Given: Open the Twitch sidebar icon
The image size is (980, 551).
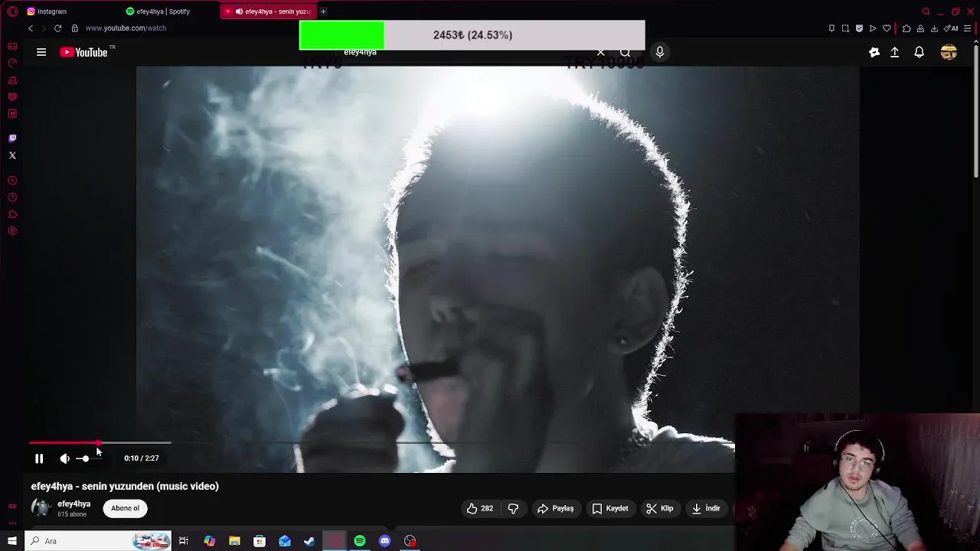Looking at the screenshot, I should (12, 139).
